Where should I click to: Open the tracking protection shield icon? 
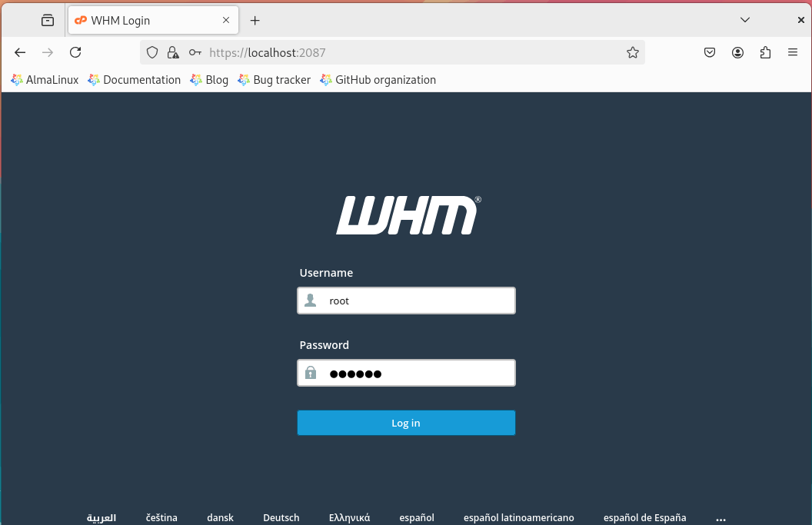(x=151, y=52)
